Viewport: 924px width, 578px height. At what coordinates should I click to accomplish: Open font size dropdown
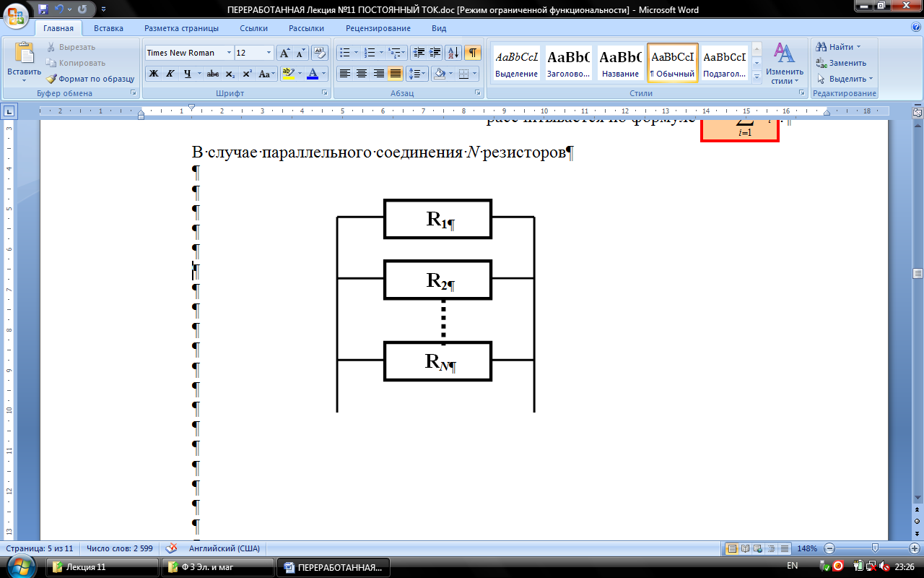coord(269,53)
